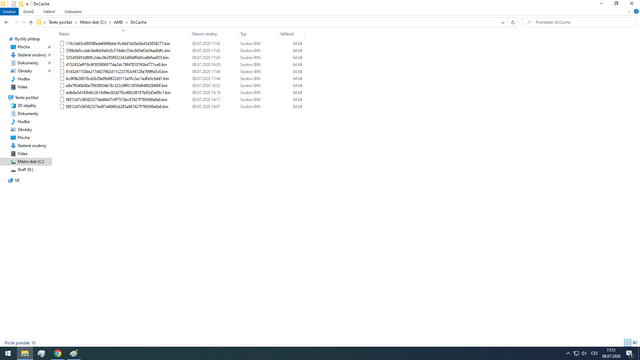The image size is (640, 360).
Task: Click the DvCache breadcrumb in address bar
Action: [138, 22]
